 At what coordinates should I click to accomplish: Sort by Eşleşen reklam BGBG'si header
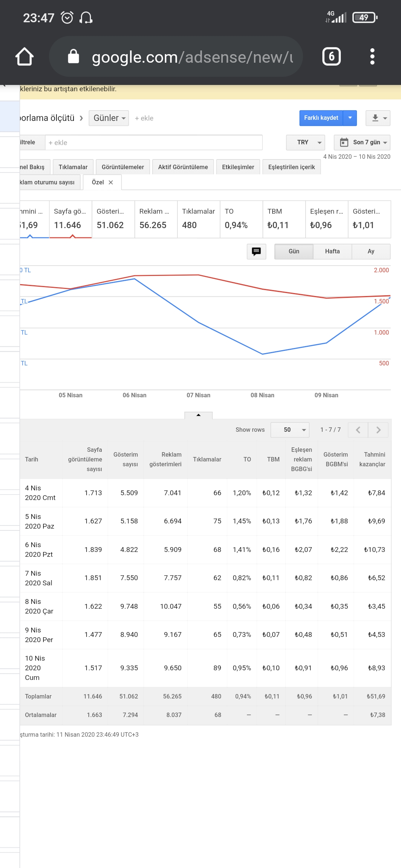tap(301, 460)
